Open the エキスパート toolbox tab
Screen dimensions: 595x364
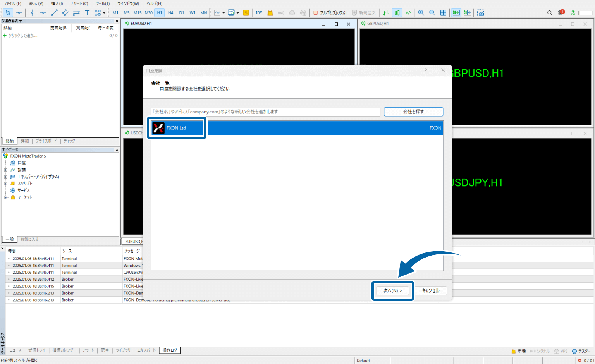point(146,350)
